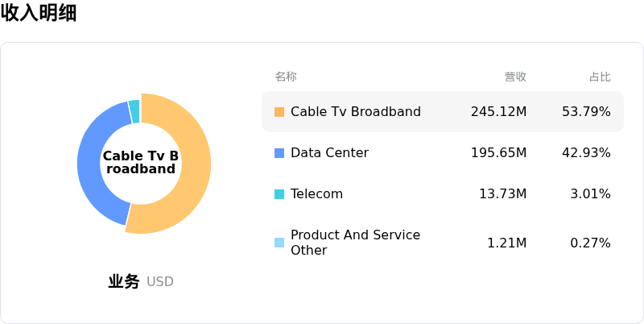Sort by the 占比 column header
644x324 pixels.
coord(600,77)
